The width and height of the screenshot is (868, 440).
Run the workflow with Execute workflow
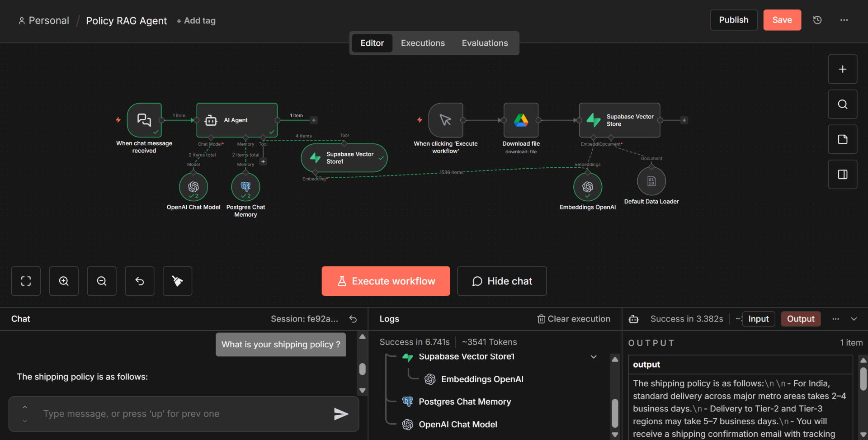pyautogui.click(x=386, y=281)
